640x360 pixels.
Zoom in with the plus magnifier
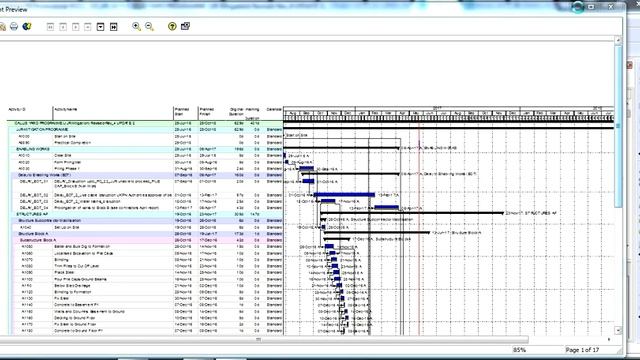(136, 27)
